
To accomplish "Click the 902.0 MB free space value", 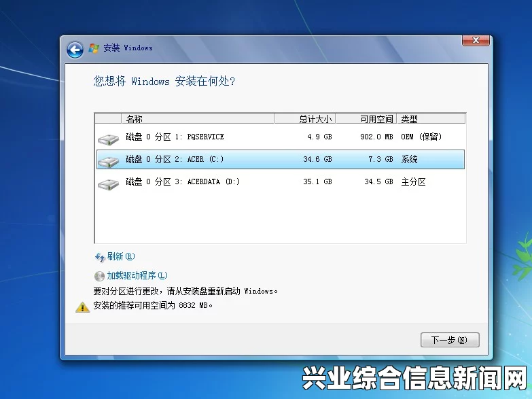I will point(376,137).
